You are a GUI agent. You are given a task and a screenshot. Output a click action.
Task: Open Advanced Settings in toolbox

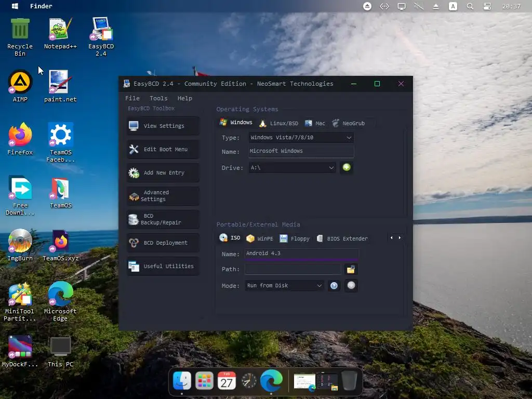pyautogui.click(x=163, y=196)
